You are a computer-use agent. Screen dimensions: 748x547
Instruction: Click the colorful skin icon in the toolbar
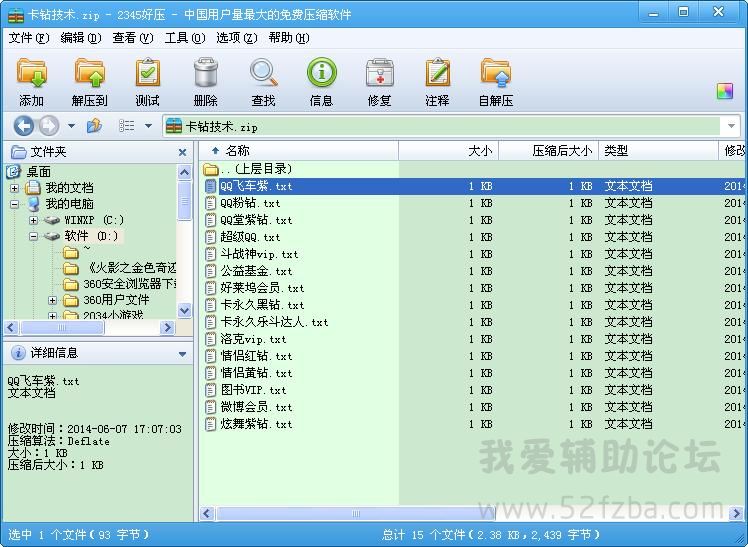coord(725,91)
